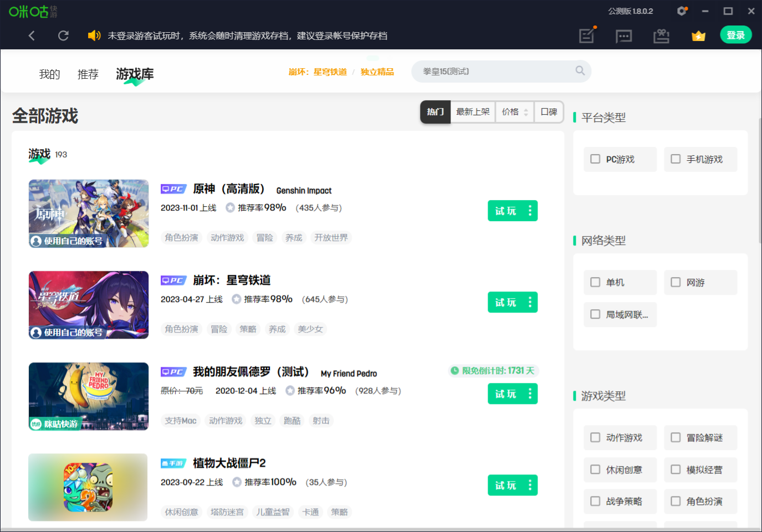Open the yellow crown VIP icon
762x532 pixels.
click(x=698, y=36)
